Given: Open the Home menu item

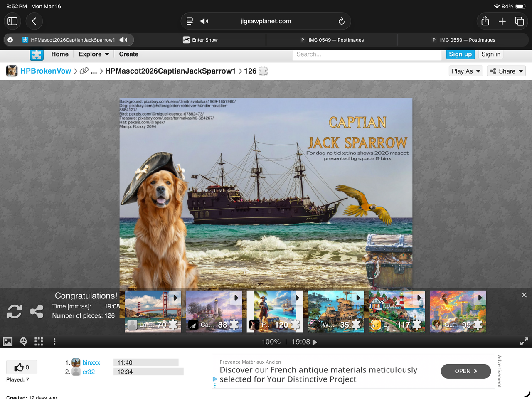Looking at the screenshot, I should 60,54.
